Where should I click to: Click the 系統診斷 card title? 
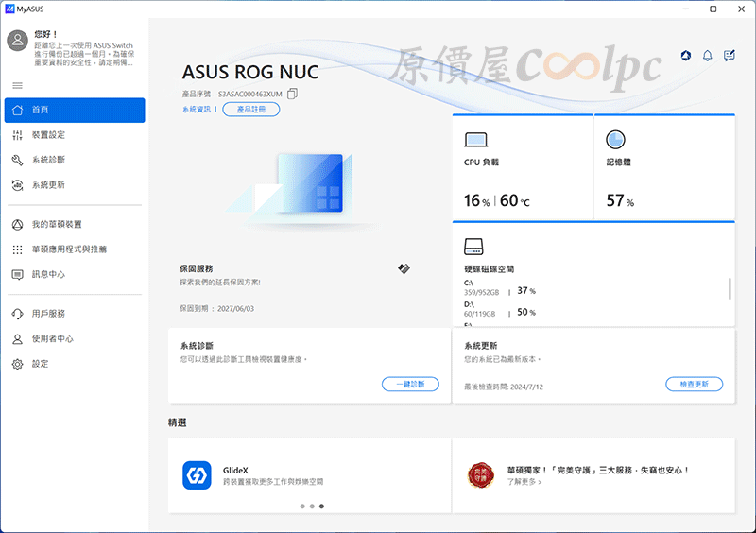click(x=197, y=346)
